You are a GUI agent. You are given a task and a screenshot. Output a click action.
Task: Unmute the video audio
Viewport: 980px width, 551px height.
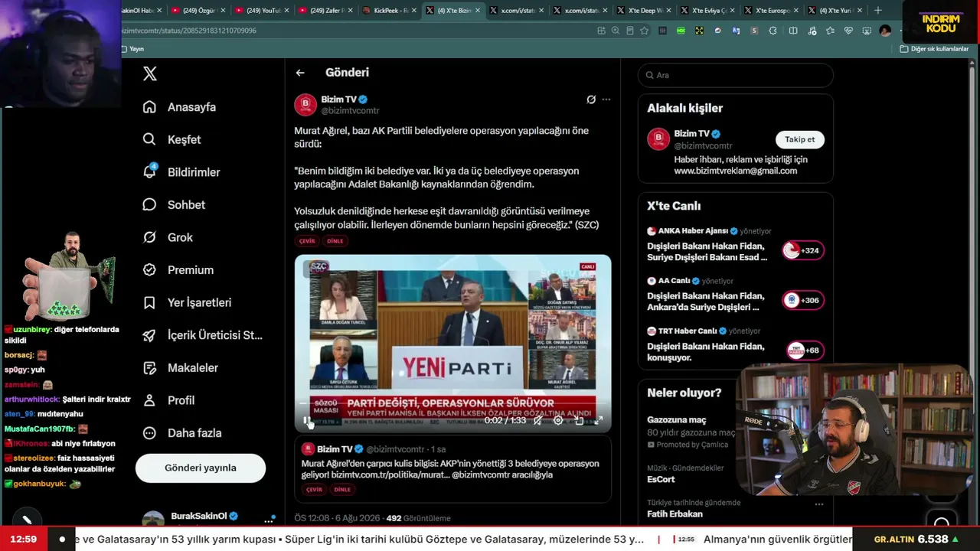point(537,420)
